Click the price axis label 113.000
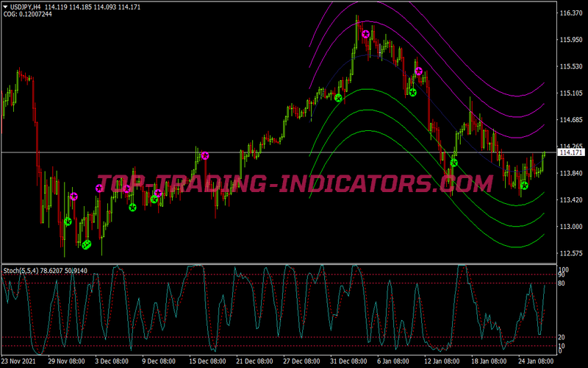This screenshot has height=368, width=588. [x=571, y=227]
